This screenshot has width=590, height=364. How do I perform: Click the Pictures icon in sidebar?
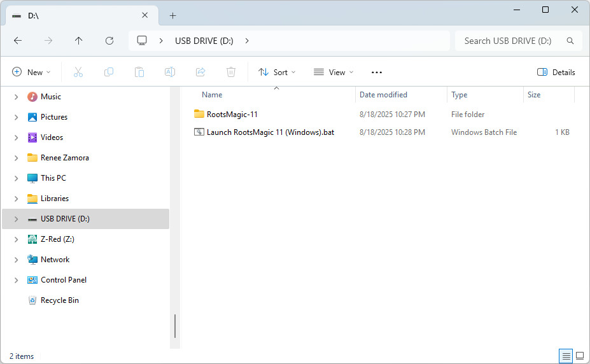pos(32,117)
